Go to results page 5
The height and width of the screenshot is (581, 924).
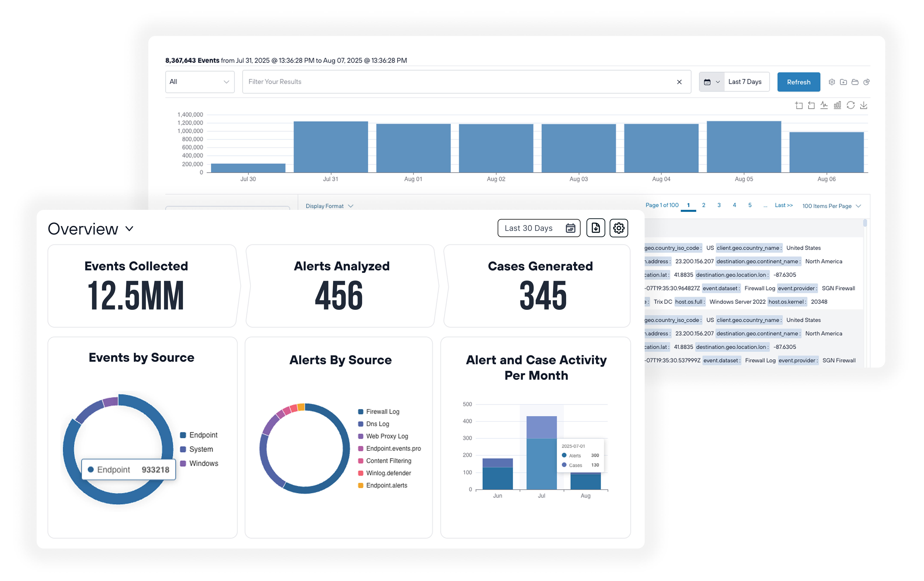(749, 205)
